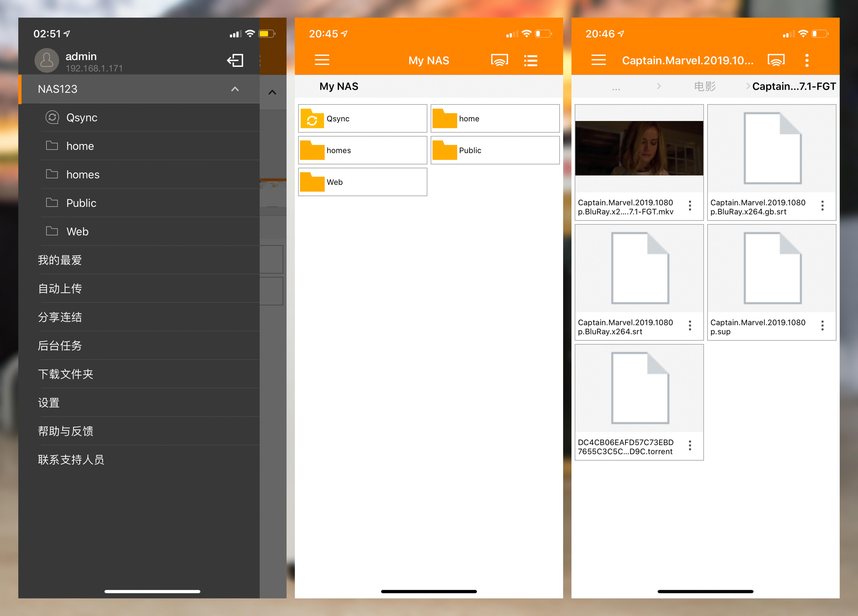Image resolution: width=858 pixels, height=616 pixels.
Task: Switch to list view in My NAS
Action: 530,60
